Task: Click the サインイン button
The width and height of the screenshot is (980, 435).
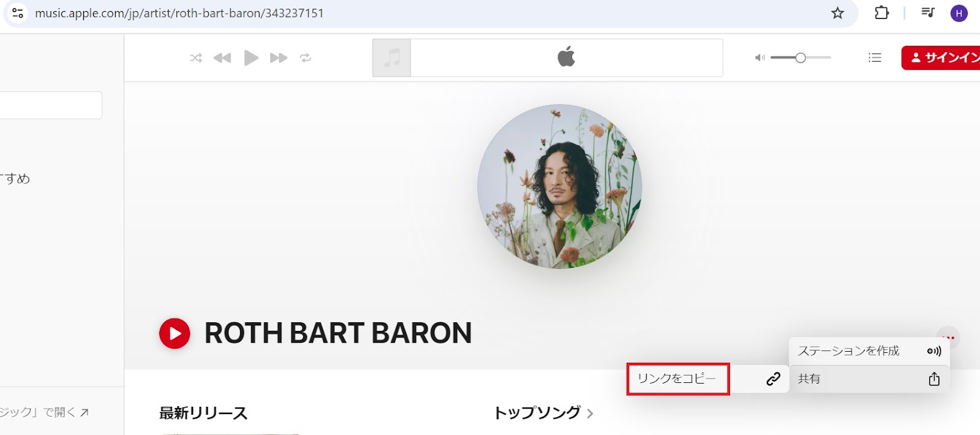Action: coord(941,58)
